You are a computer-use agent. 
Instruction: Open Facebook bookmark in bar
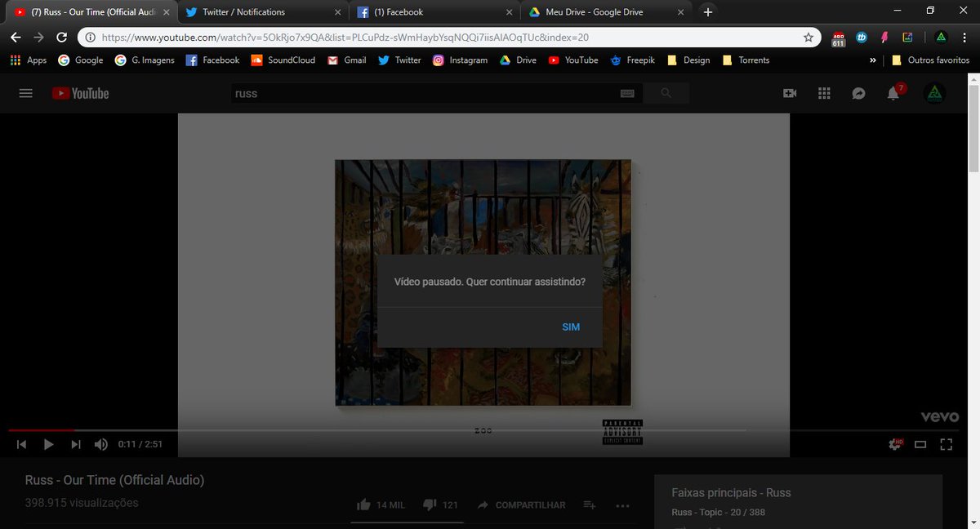click(212, 60)
